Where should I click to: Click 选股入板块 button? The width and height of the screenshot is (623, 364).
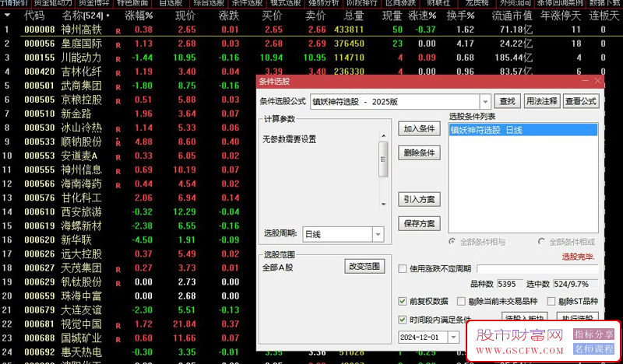[524, 317]
